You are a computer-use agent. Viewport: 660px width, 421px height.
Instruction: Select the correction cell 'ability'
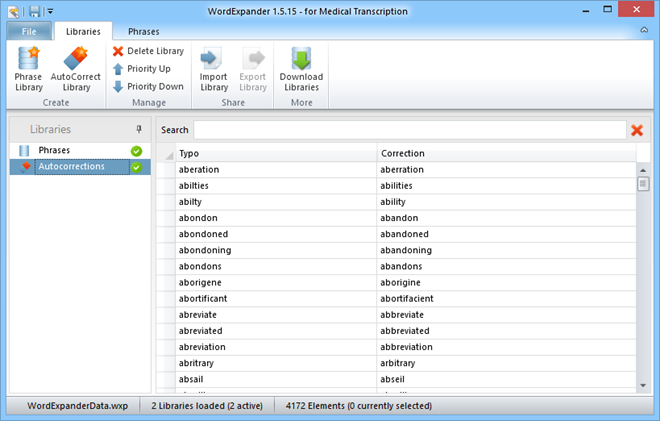click(506, 202)
